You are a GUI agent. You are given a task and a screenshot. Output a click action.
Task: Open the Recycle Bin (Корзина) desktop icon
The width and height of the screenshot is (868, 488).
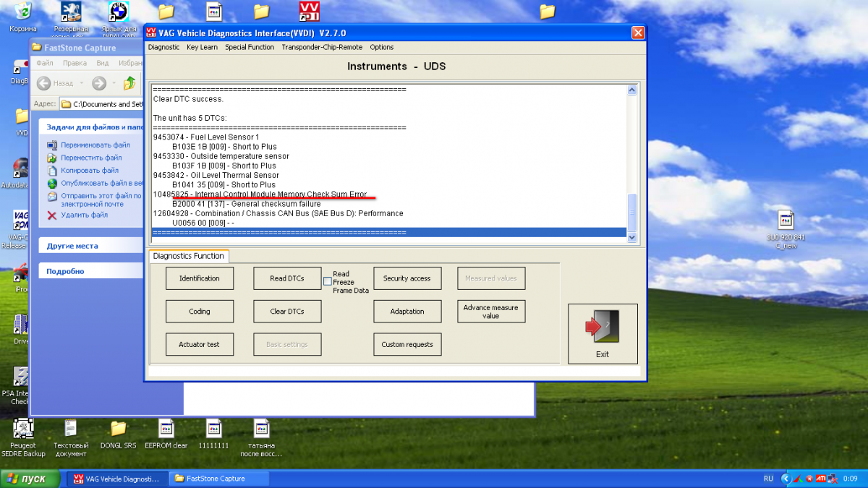pyautogui.click(x=23, y=16)
